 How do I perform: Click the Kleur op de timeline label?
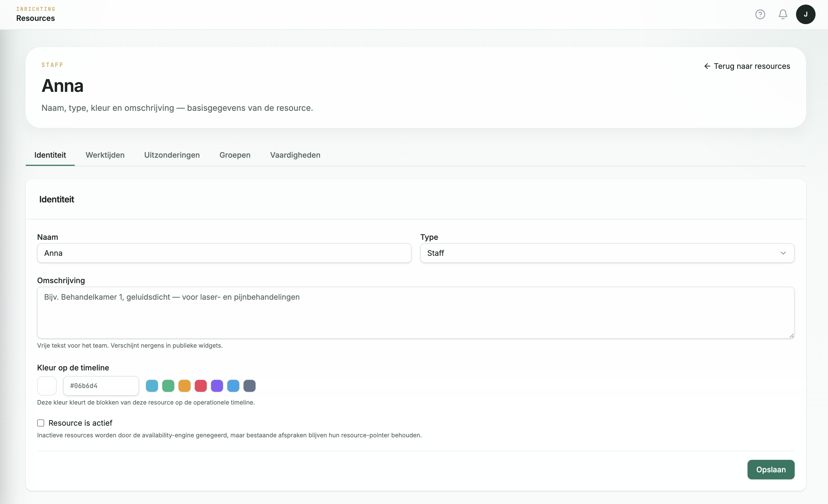pyautogui.click(x=73, y=368)
